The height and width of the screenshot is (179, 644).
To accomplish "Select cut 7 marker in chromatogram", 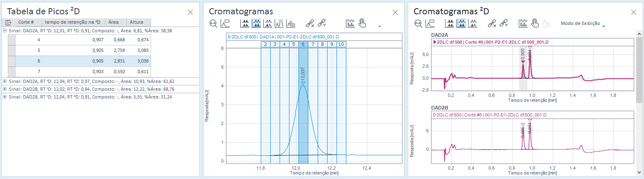I will [x=313, y=44].
